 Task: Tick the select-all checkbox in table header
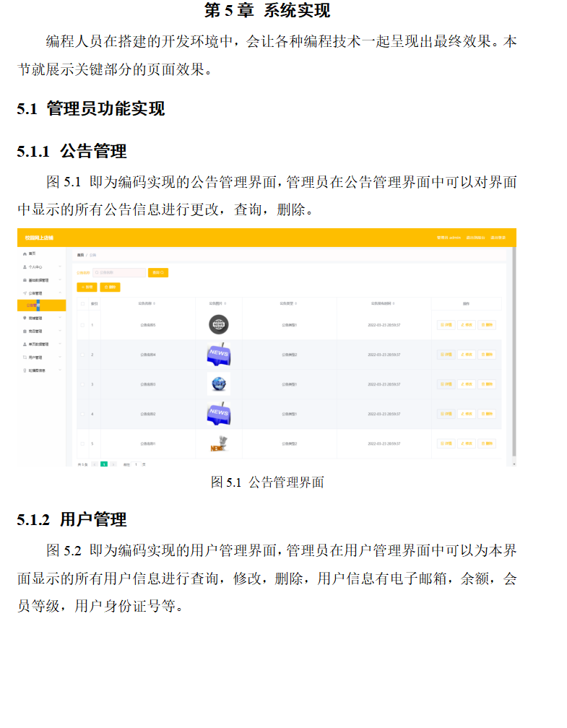(82, 303)
